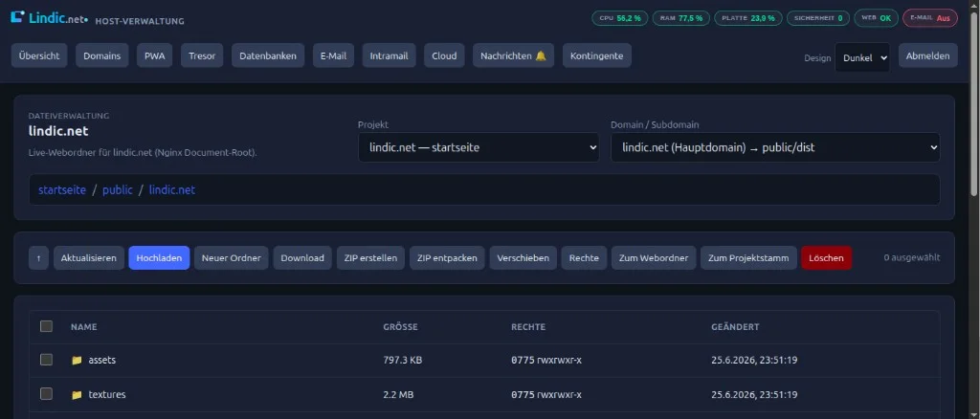Create a folder with Neuer Ordner
Viewport: 980px width, 419px height.
pos(232,258)
